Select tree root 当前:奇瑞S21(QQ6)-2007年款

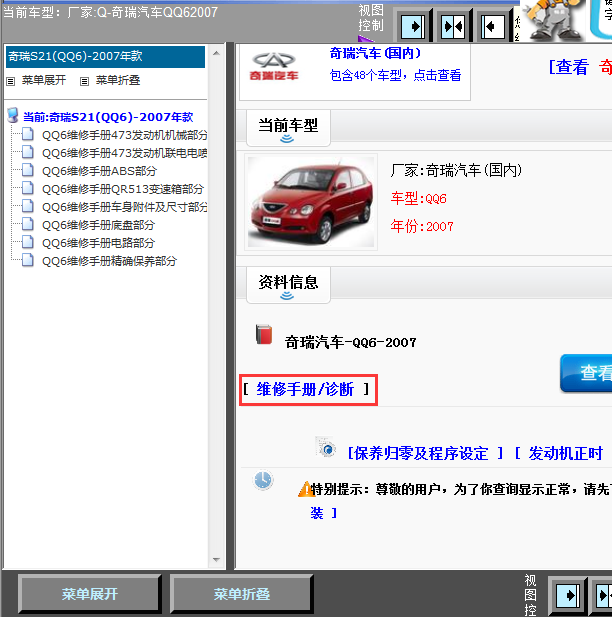tap(108, 117)
